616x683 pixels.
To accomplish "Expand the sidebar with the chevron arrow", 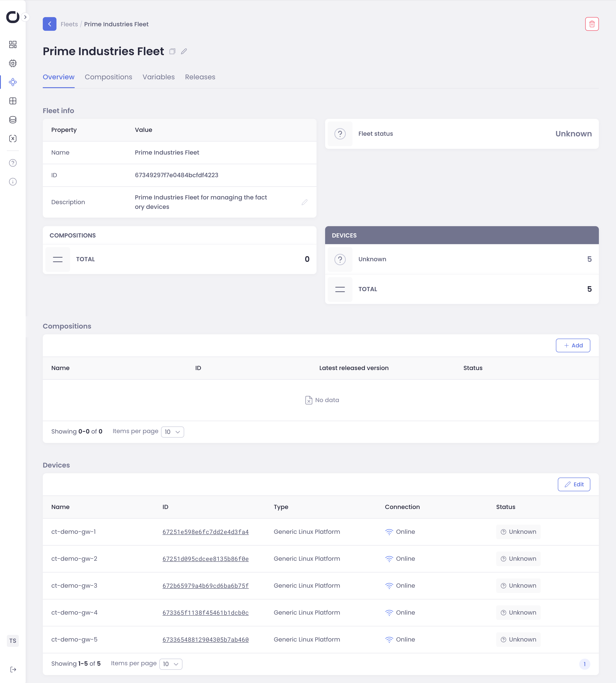I will [25, 17].
